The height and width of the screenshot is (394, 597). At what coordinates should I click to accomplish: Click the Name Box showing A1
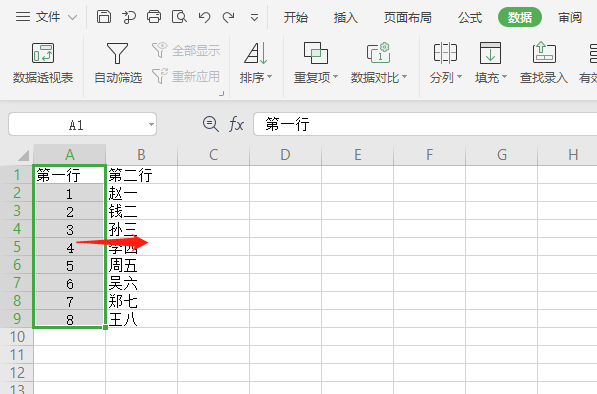click(76, 124)
